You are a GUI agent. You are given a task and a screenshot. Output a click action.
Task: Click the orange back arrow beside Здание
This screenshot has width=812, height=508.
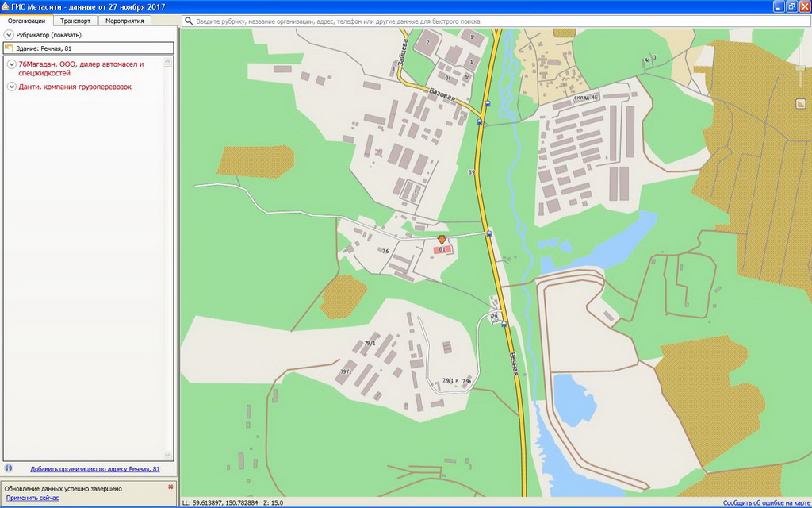click(9, 48)
